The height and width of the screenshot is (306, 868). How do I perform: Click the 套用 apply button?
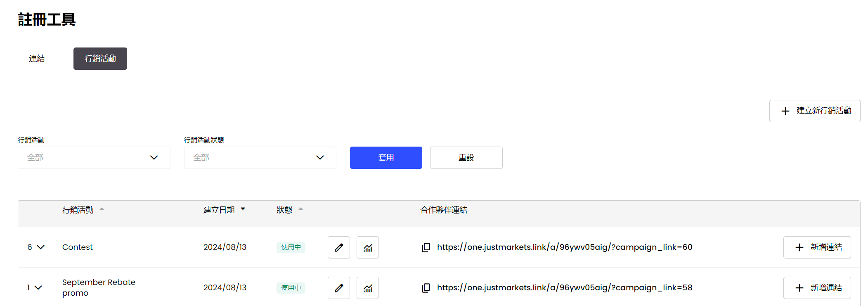pos(386,158)
